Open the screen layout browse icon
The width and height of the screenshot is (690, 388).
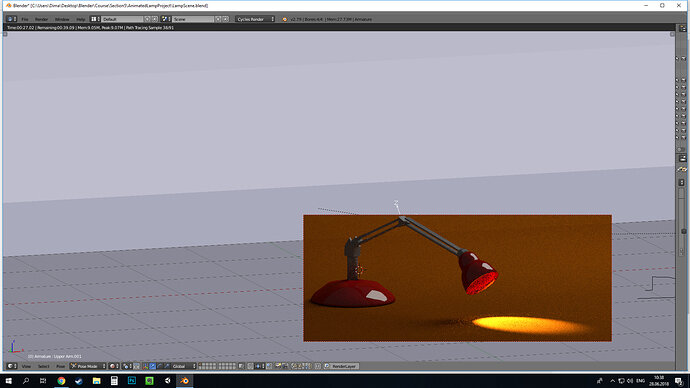pos(95,19)
